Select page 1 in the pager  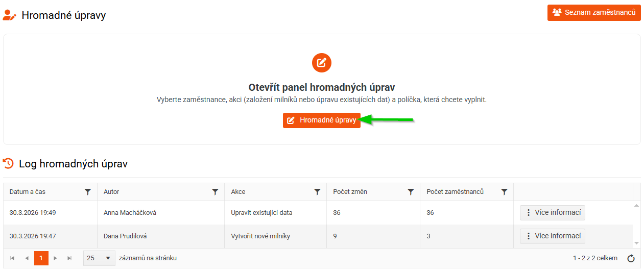pos(41,258)
